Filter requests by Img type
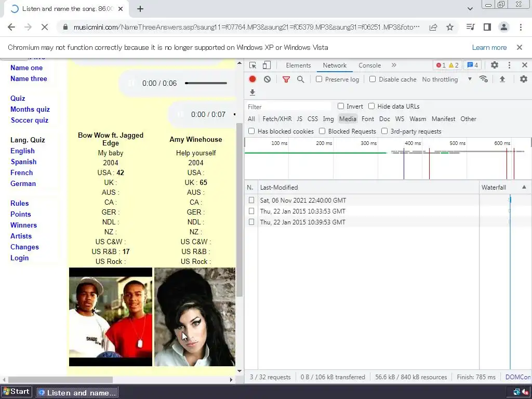This screenshot has height=399, width=532. (x=328, y=119)
